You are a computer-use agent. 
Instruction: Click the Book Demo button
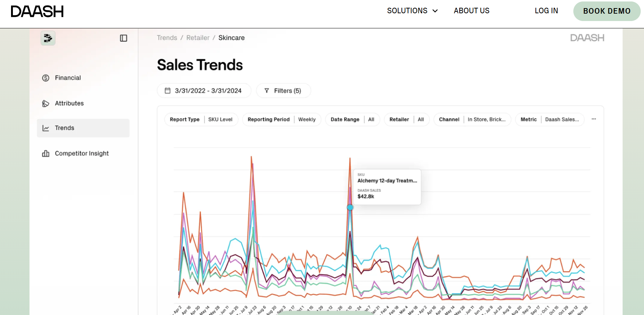coord(606,11)
